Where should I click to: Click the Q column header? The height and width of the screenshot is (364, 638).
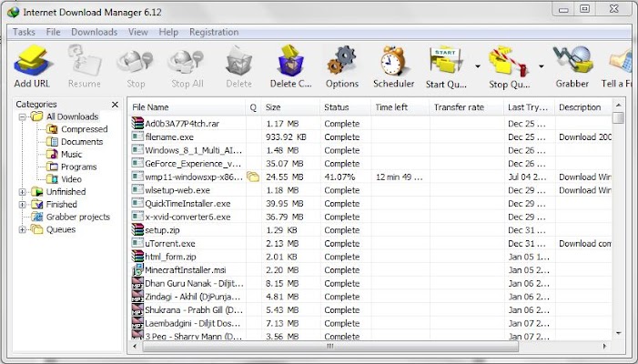point(253,107)
